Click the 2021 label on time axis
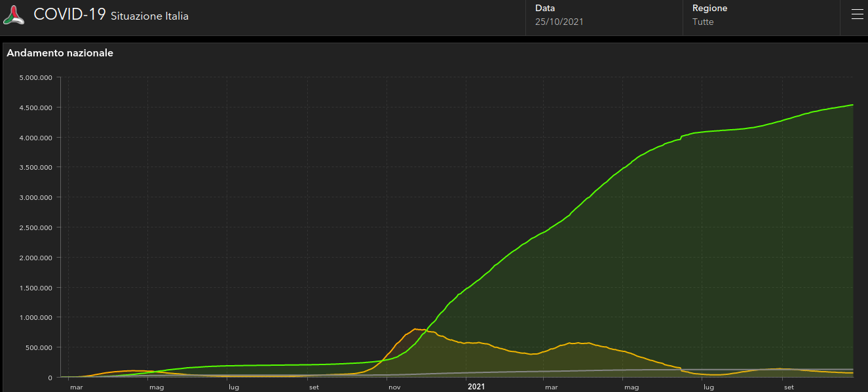This screenshot has width=868, height=392. pos(476,387)
